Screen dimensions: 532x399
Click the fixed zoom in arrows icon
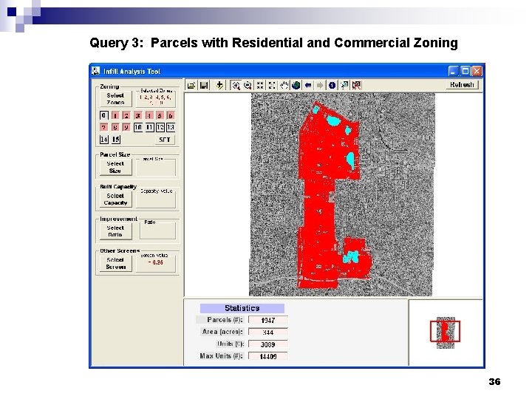(x=260, y=85)
